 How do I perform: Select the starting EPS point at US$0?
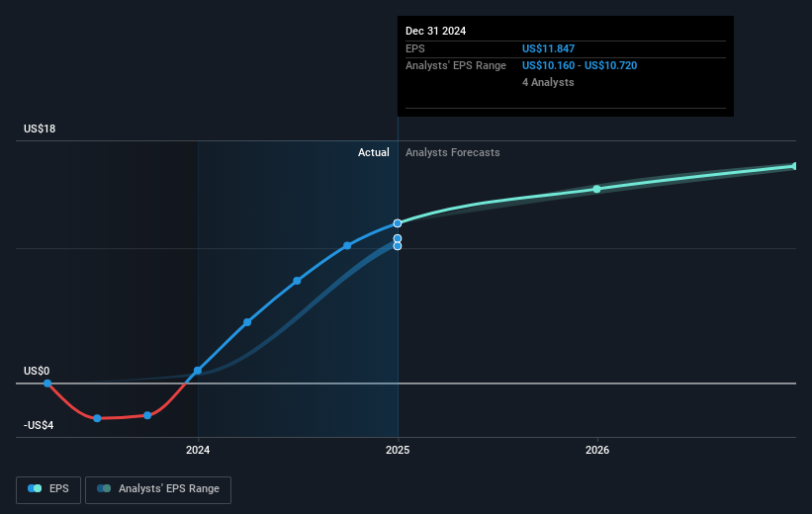(x=47, y=384)
